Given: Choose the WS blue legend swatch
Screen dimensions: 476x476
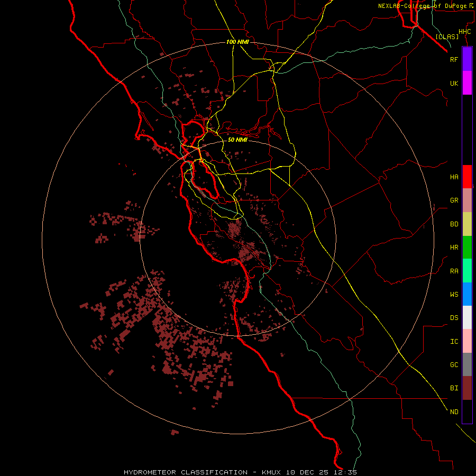Looking at the screenshot, I should click(x=467, y=294).
